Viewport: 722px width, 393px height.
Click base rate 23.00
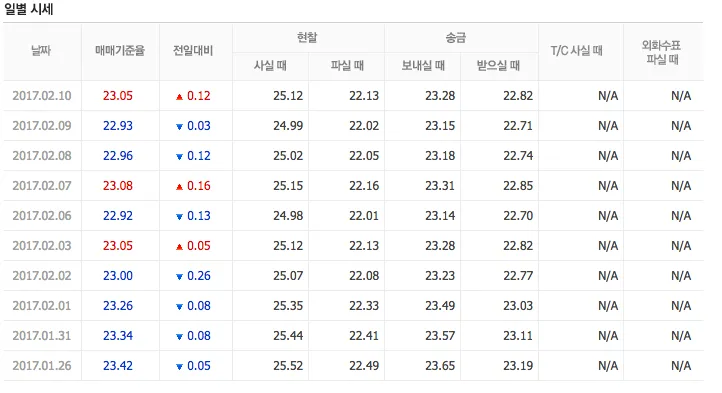point(118,275)
